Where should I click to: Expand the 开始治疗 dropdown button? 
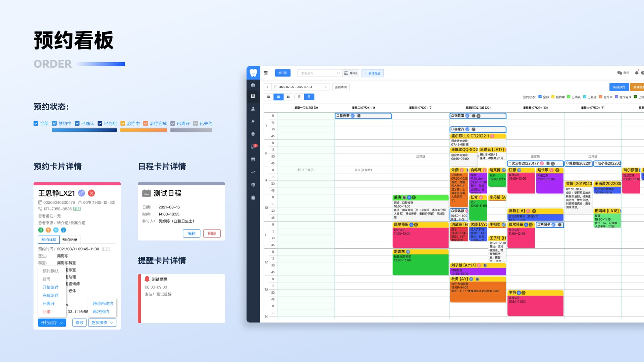pos(52,322)
